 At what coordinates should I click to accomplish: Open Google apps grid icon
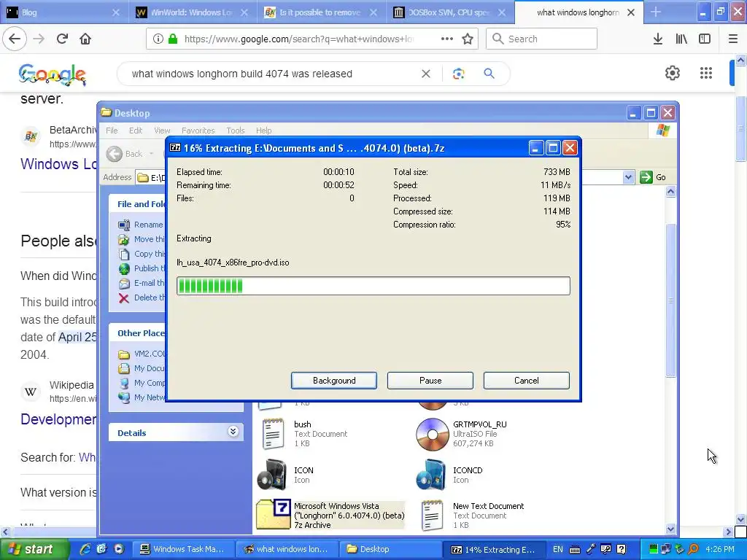coord(706,73)
